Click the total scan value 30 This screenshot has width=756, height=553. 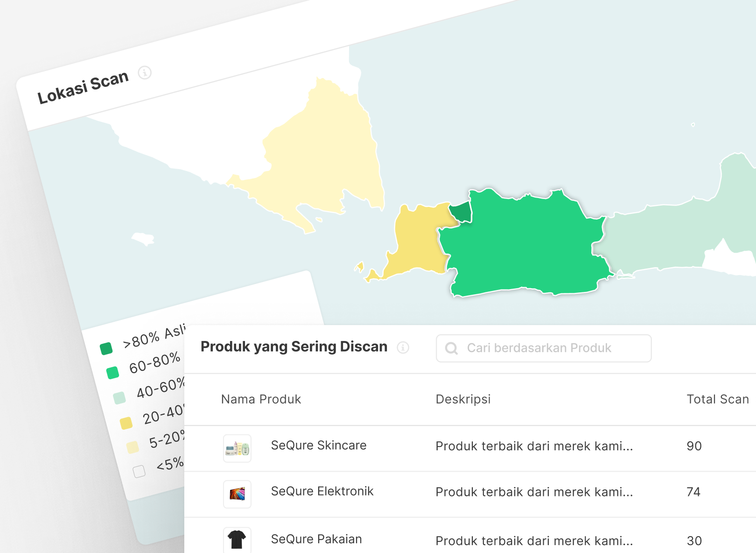pyautogui.click(x=694, y=541)
